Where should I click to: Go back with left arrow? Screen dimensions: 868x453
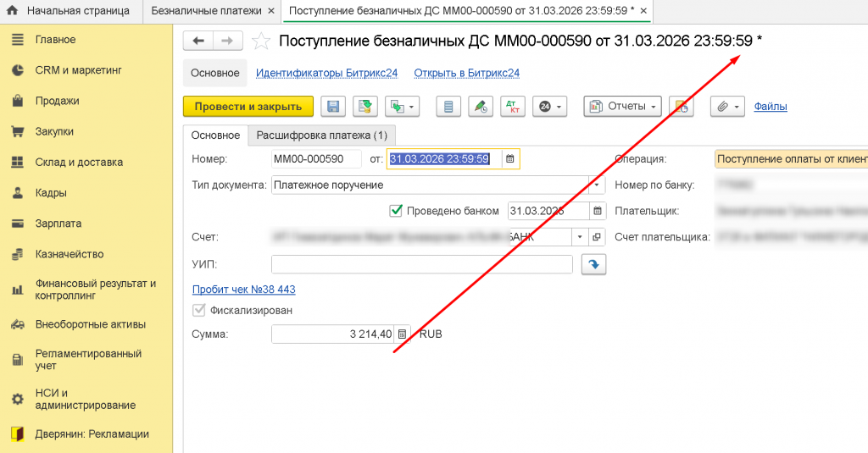tap(198, 41)
